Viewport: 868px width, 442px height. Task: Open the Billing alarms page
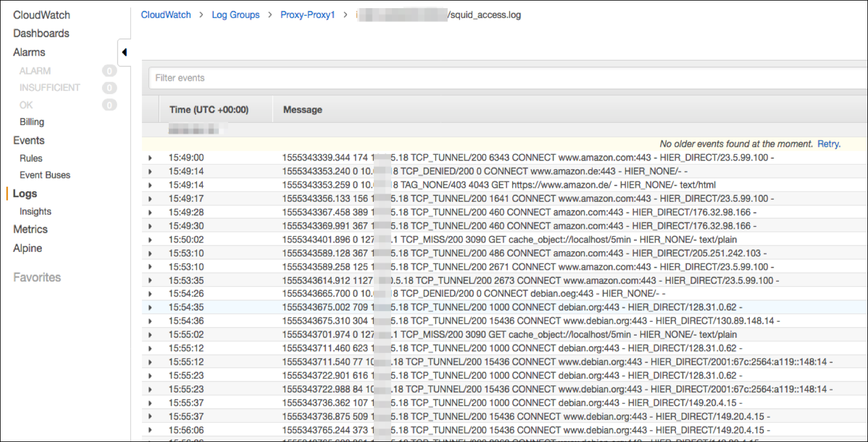31,122
